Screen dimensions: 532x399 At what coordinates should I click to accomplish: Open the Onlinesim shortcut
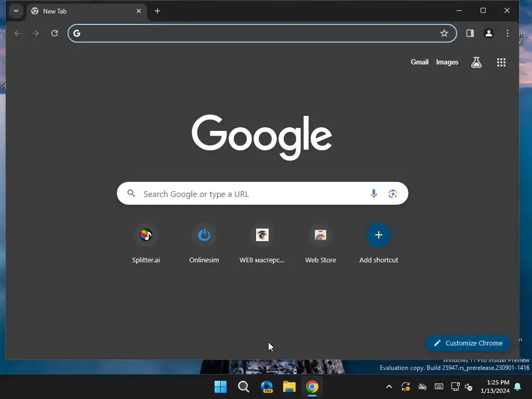(204, 244)
